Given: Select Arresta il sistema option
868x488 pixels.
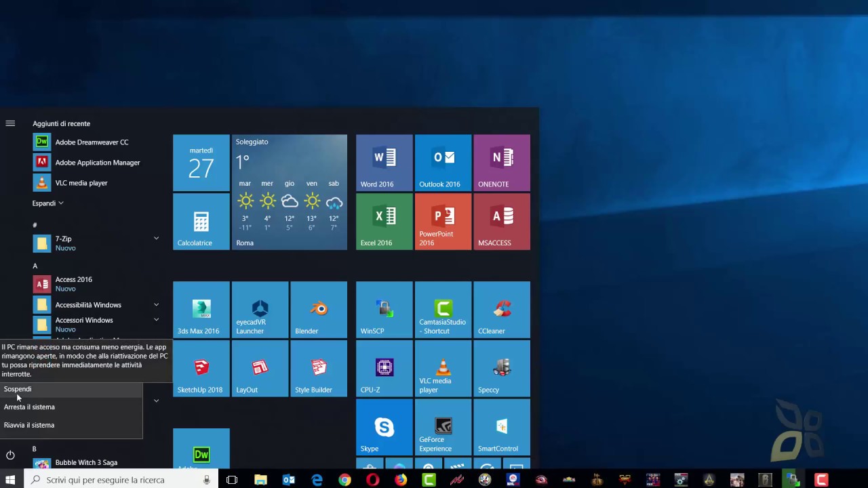Looking at the screenshot, I should [71, 407].
